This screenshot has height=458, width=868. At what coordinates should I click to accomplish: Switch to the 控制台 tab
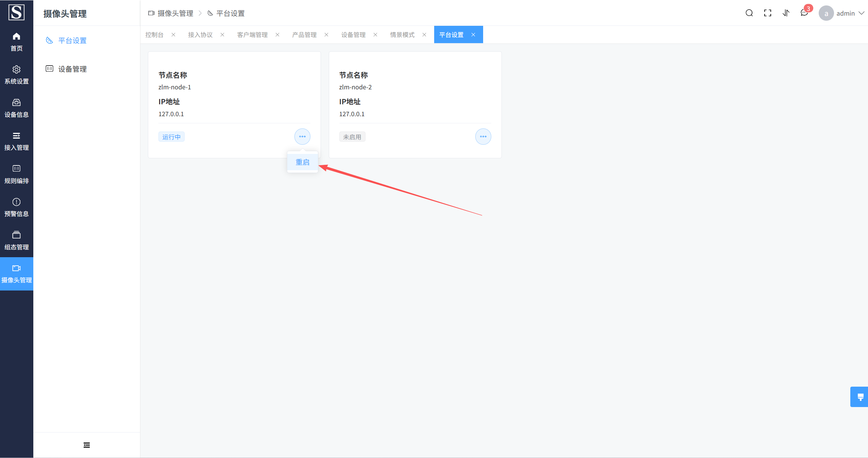point(154,35)
